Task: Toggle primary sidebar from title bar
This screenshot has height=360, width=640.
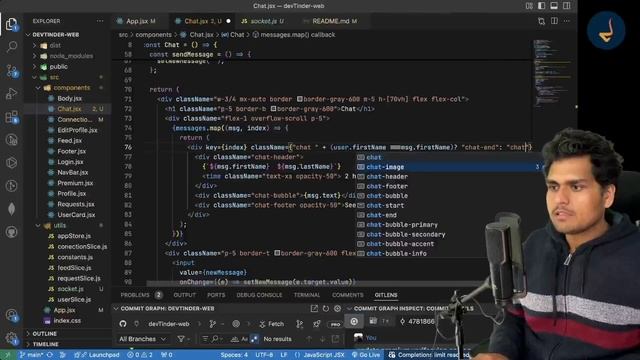Action: [541, 6]
